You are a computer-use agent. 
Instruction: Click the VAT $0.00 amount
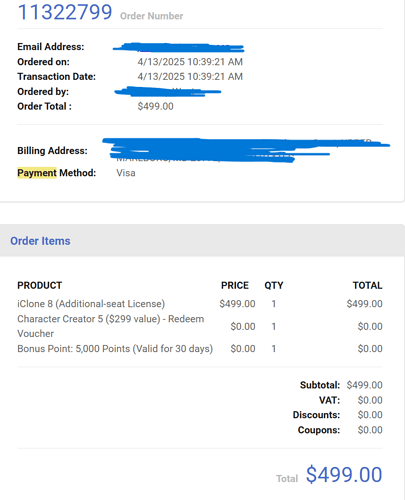(x=370, y=400)
